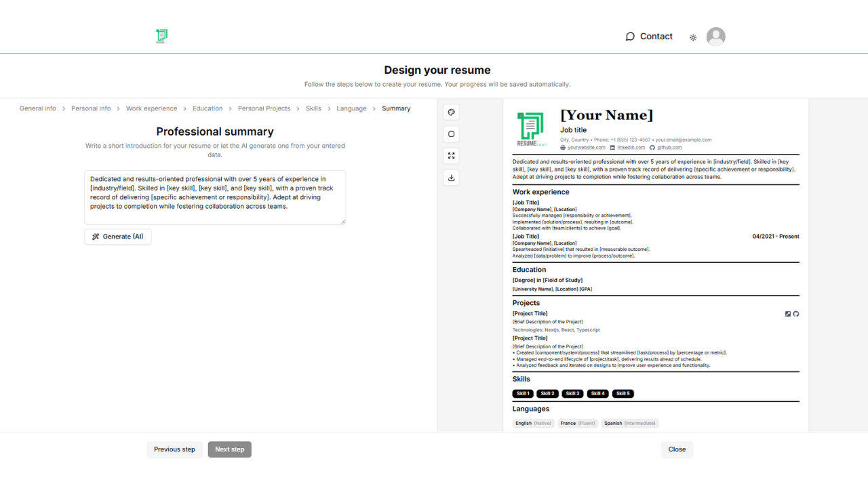Go to the General info step
Screen dimensions: 868x488
38,108
